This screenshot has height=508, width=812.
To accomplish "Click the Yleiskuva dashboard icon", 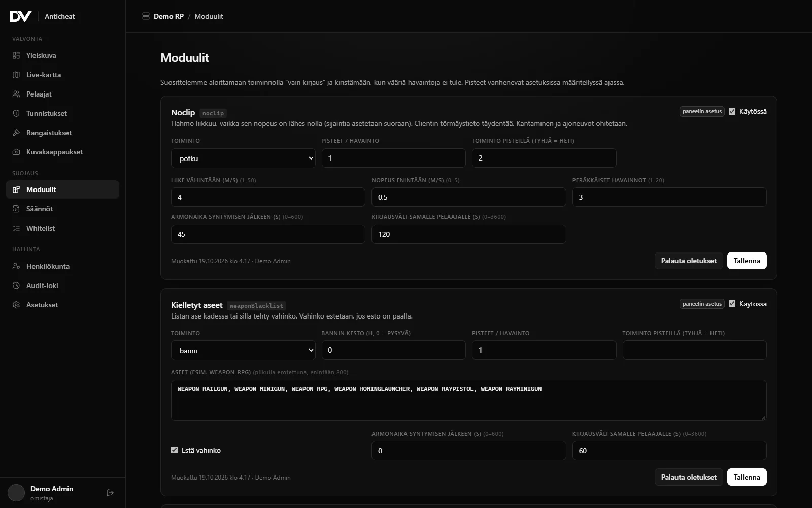I will click(x=16, y=55).
